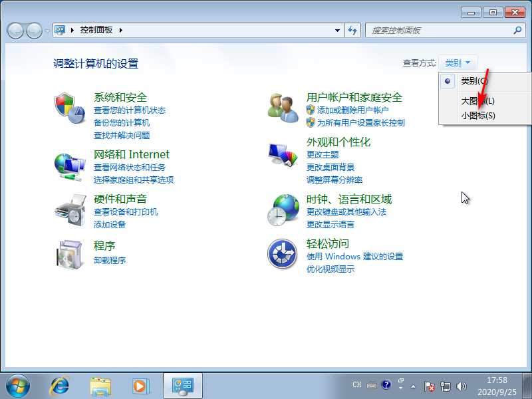The width and height of the screenshot is (532, 399).
Task: Click the address bar refresh button
Action: click(352, 31)
